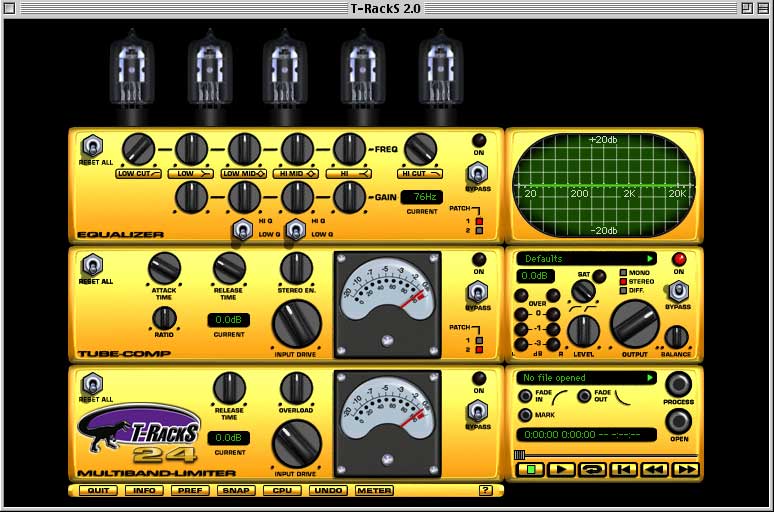Select the HI shelf shape button
774x512 pixels.
click(x=349, y=174)
